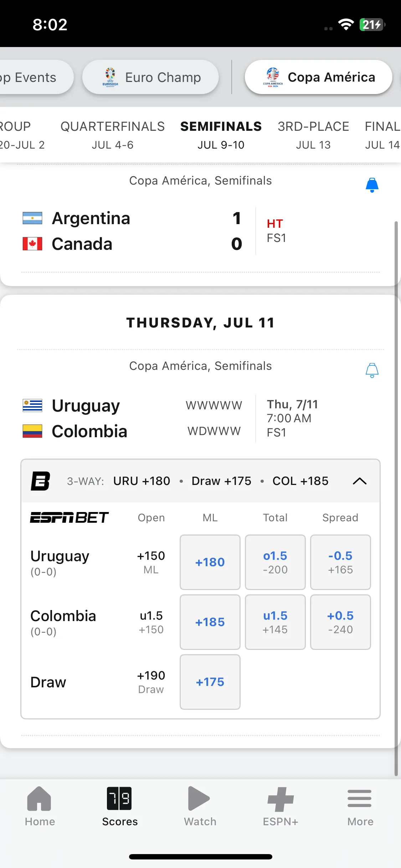Select the Copa América league pill
401x868 pixels.
[319, 77]
